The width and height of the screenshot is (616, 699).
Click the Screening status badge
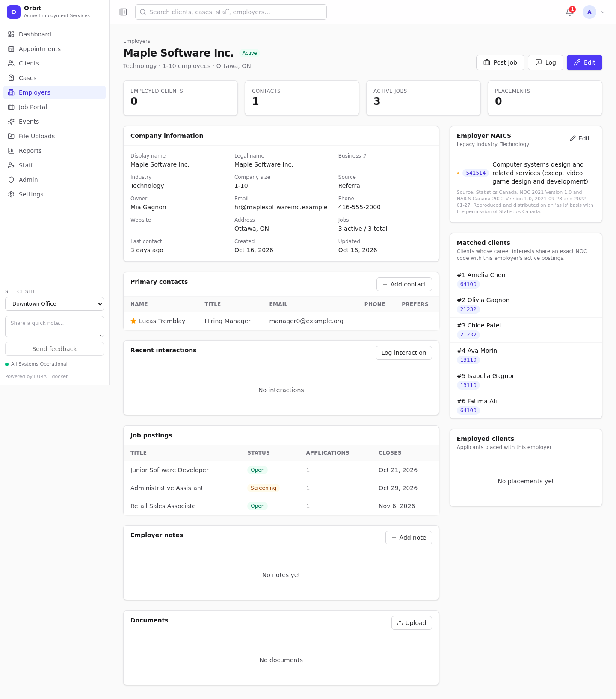(x=264, y=488)
